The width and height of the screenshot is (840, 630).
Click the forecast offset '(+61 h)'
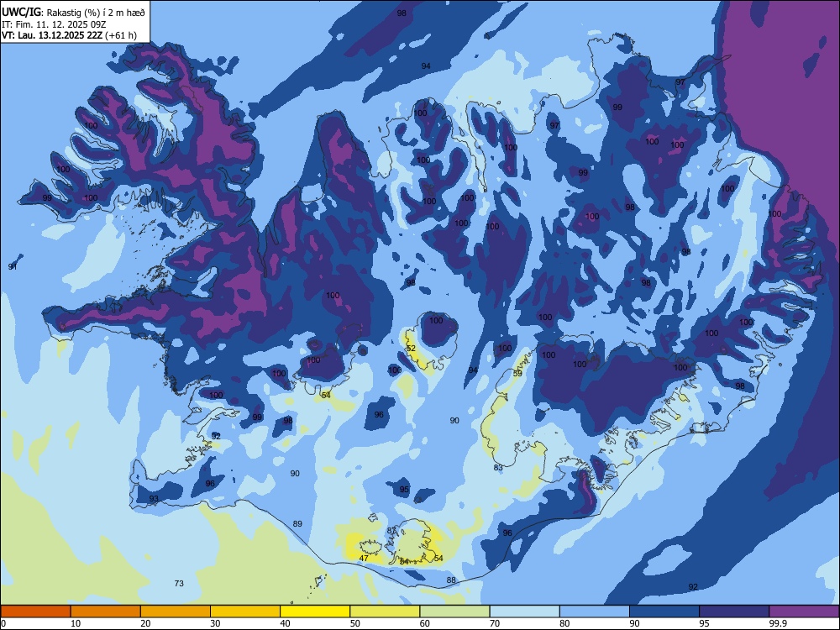tap(121, 35)
